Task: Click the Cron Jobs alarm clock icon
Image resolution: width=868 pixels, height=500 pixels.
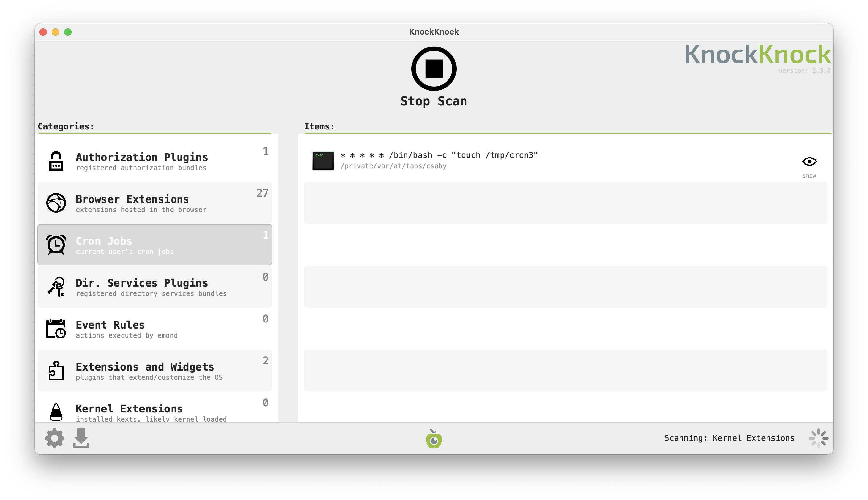Action: pos(56,245)
